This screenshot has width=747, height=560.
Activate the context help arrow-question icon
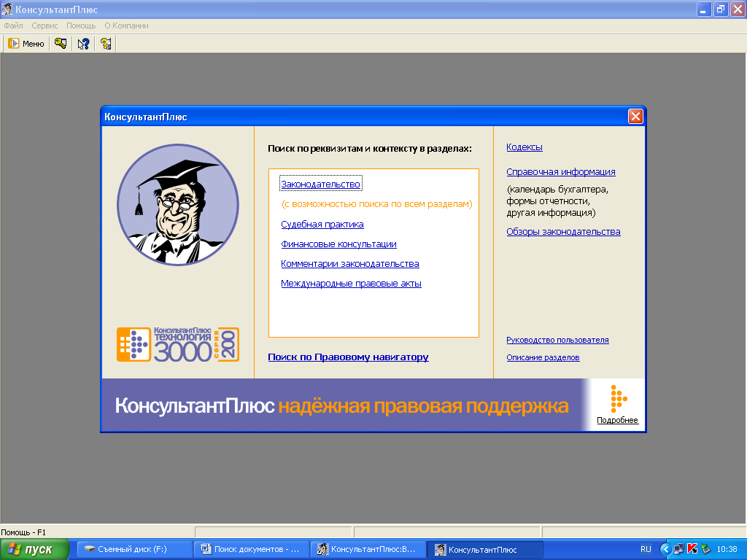pyautogui.click(x=83, y=44)
